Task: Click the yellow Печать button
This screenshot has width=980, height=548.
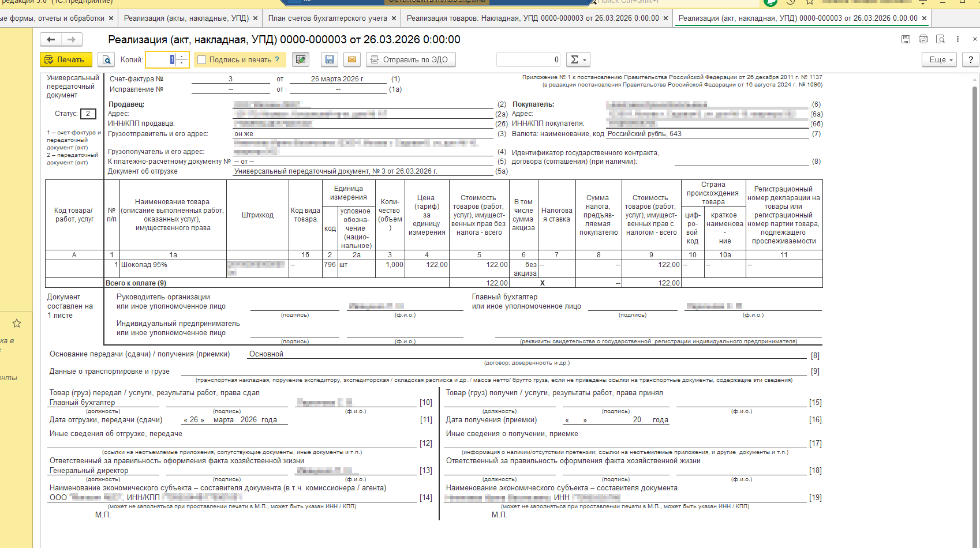Action: pos(66,59)
